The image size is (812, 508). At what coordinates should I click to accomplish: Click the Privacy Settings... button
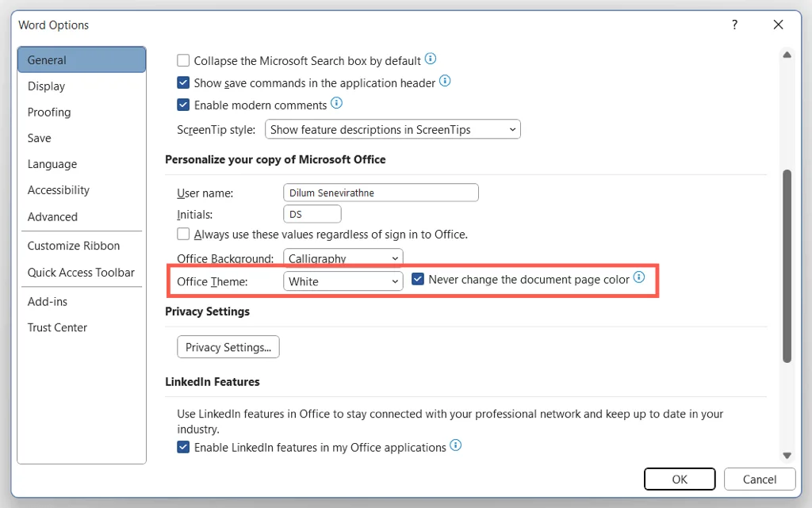[x=228, y=347]
